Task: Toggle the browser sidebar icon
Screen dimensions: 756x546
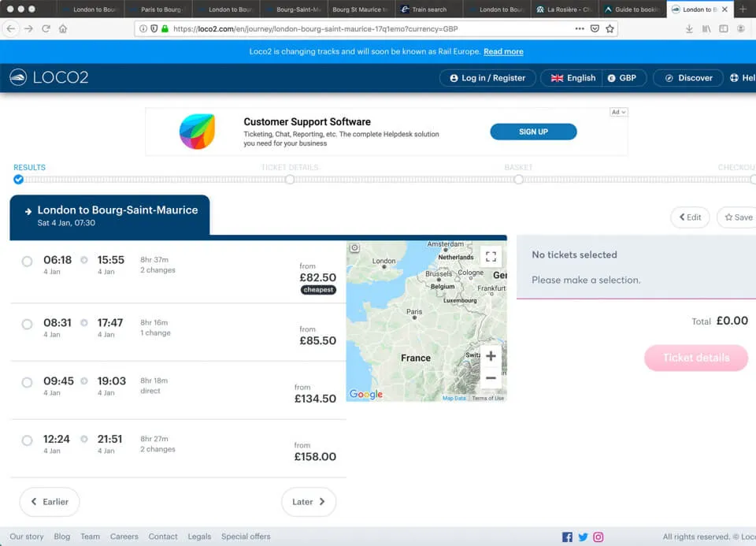Action: click(724, 29)
